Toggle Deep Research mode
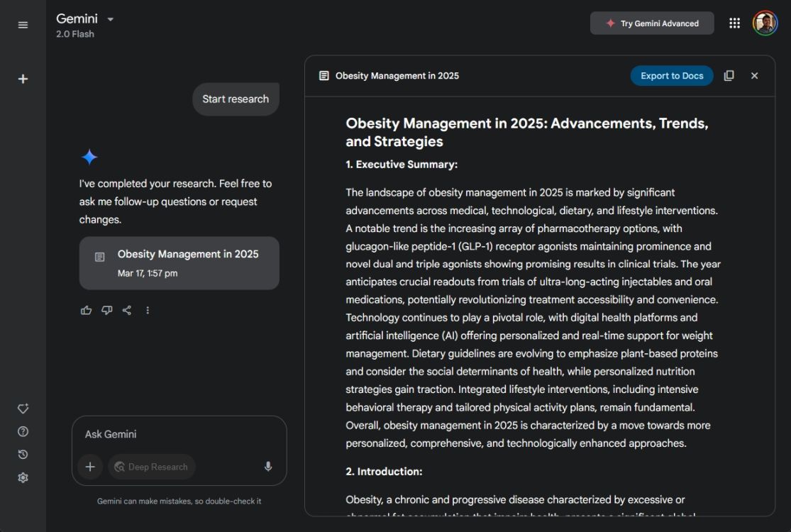The height and width of the screenshot is (532, 791). (151, 467)
